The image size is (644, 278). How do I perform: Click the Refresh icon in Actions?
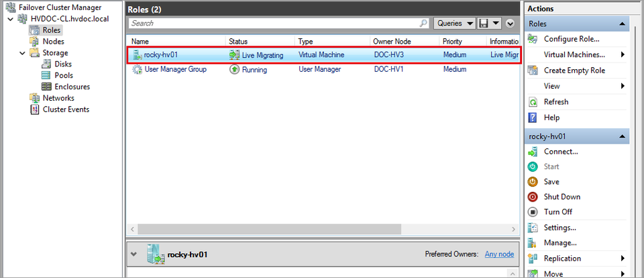[533, 102]
